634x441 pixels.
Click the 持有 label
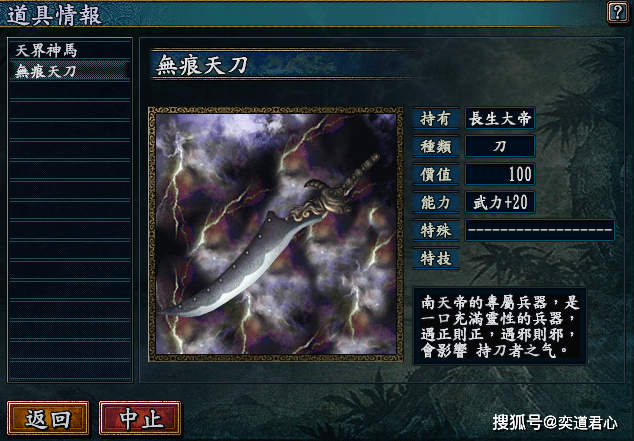(436, 118)
